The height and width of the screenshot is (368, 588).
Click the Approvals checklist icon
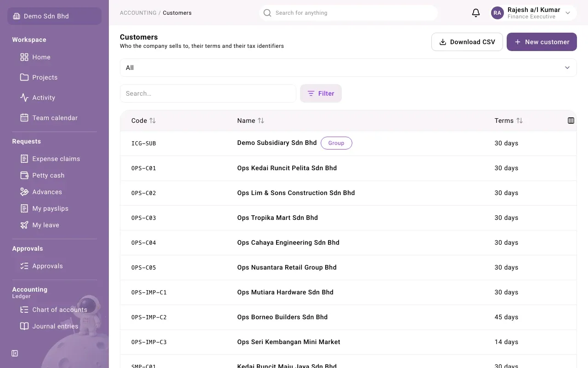pos(24,266)
